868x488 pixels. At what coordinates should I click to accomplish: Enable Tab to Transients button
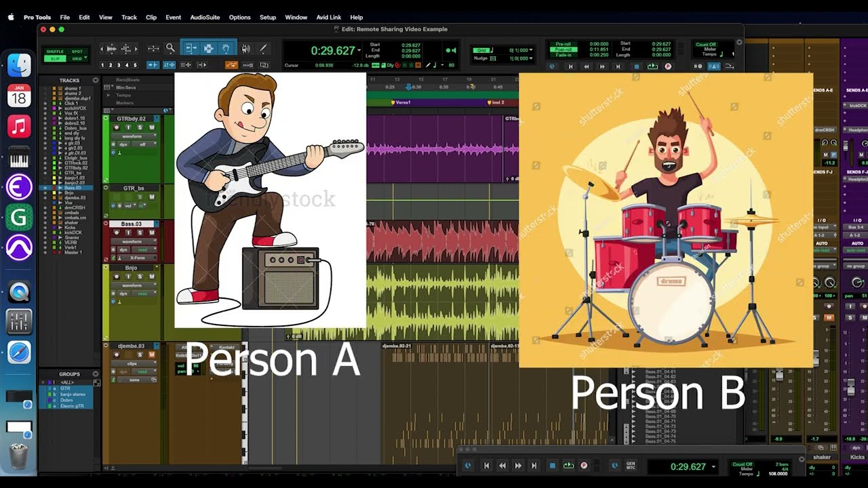click(x=153, y=65)
